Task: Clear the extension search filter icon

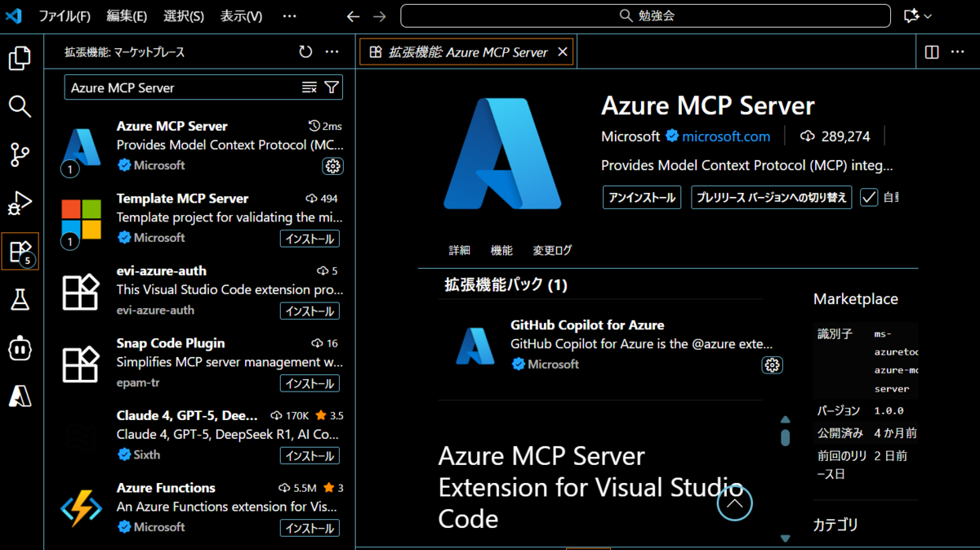Action: (x=308, y=87)
